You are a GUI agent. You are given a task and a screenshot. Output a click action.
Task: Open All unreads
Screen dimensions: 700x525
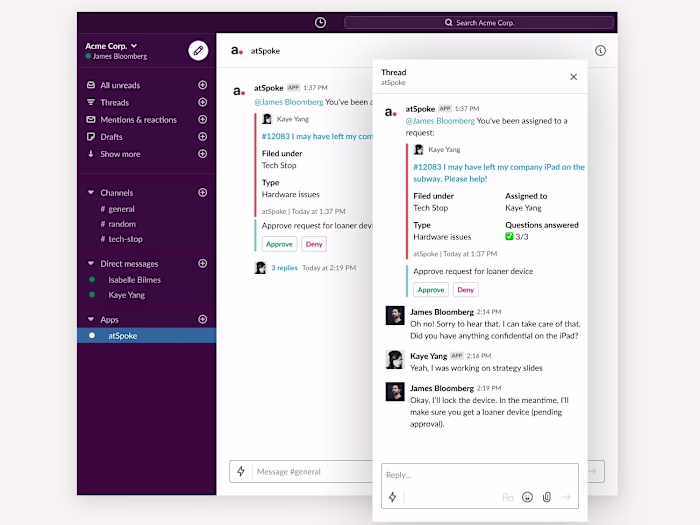(x=120, y=85)
